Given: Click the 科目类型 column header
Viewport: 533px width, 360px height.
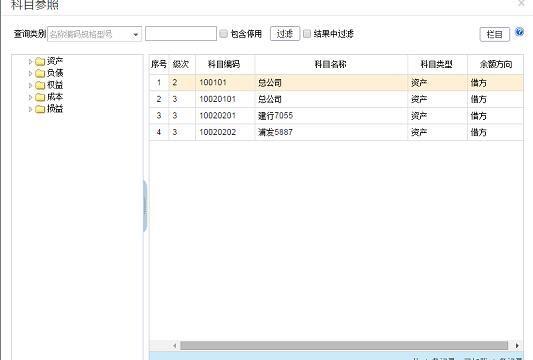Looking at the screenshot, I should point(437,64).
